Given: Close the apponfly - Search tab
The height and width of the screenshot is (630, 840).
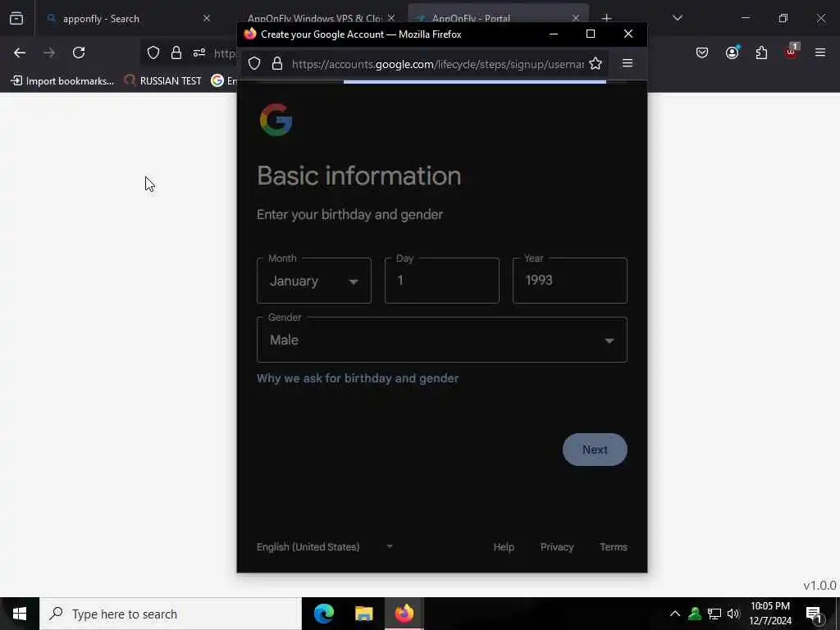Looking at the screenshot, I should pyautogui.click(x=207, y=18).
